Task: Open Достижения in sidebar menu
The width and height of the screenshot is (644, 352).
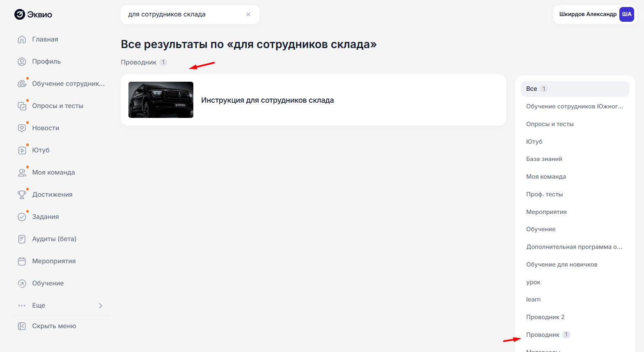Action: [x=52, y=195]
